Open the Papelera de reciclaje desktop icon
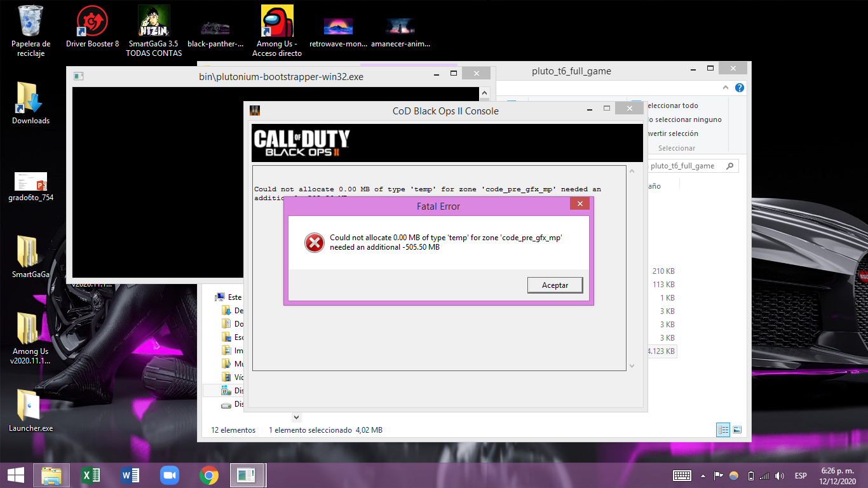 point(31,30)
